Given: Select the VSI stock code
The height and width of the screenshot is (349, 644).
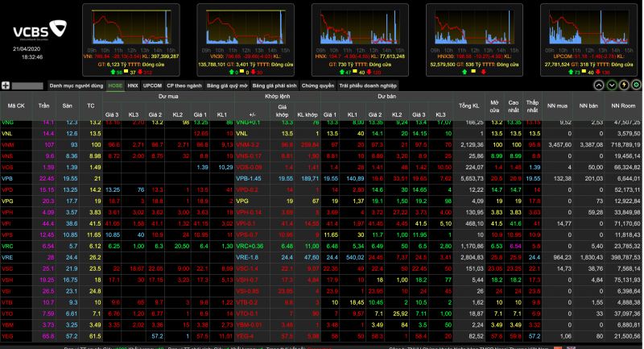Looking at the screenshot, I should coord(6,291).
